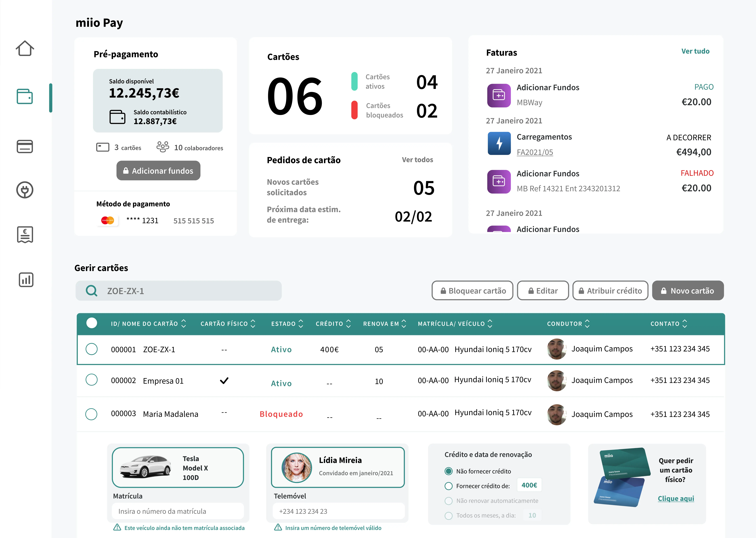Click blue lightning Carregamentos icon
Viewport: 756px width, 538px height.
(x=499, y=143)
